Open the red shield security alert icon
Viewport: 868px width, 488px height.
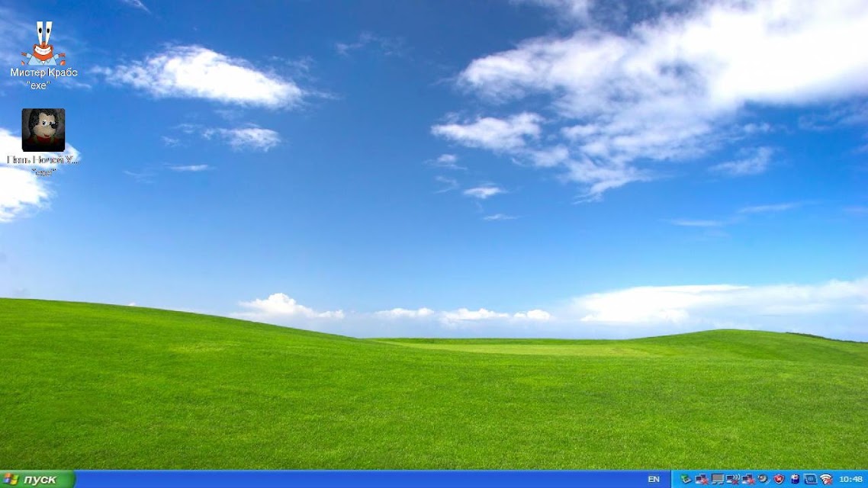[x=779, y=479]
